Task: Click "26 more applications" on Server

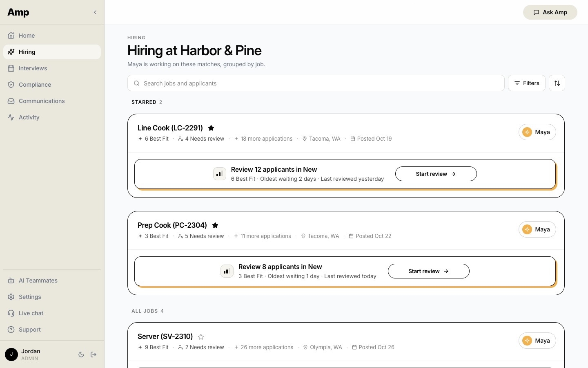Action: click(x=264, y=348)
